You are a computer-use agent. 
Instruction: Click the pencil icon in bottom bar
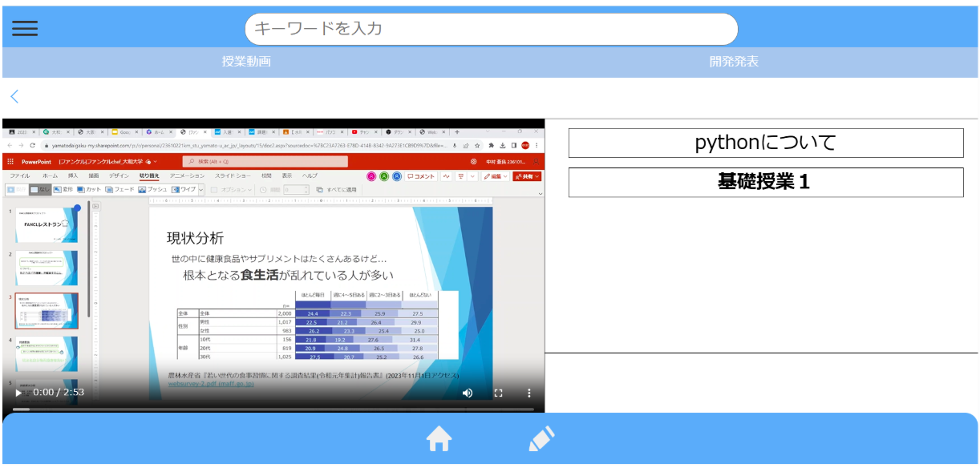pos(541,439)
